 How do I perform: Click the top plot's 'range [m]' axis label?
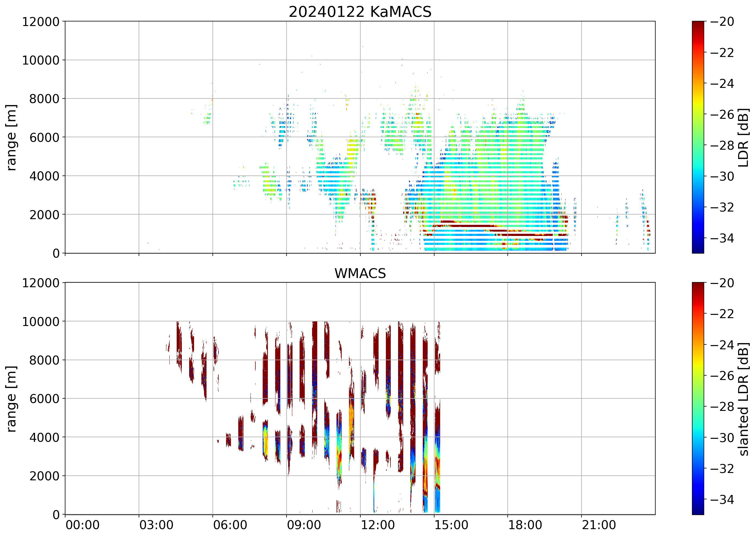(x=11, y=137)
